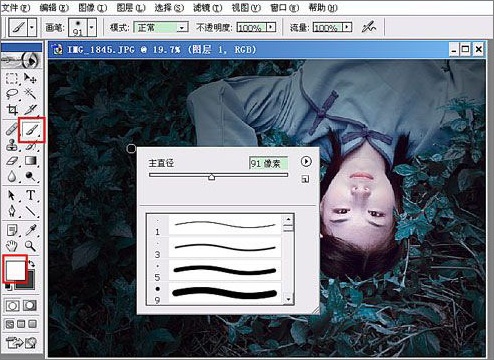
Task: Open the 图层 (Layer) menu
Action: (x=131, y=8)
